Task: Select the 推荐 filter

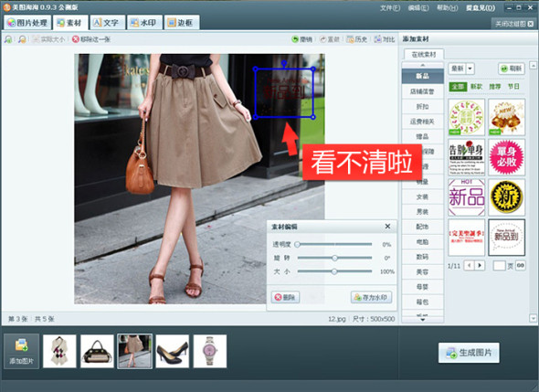Action: (495, 86)
